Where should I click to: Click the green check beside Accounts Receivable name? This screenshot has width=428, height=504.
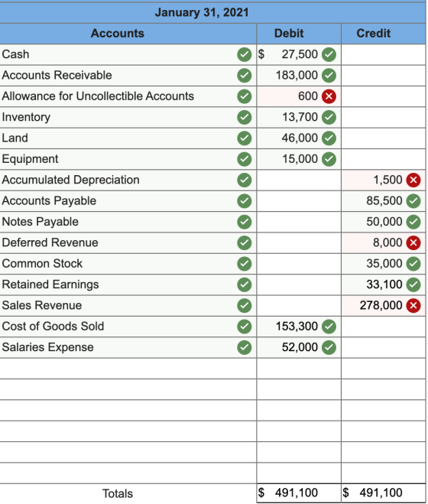(x=245, y=75)
